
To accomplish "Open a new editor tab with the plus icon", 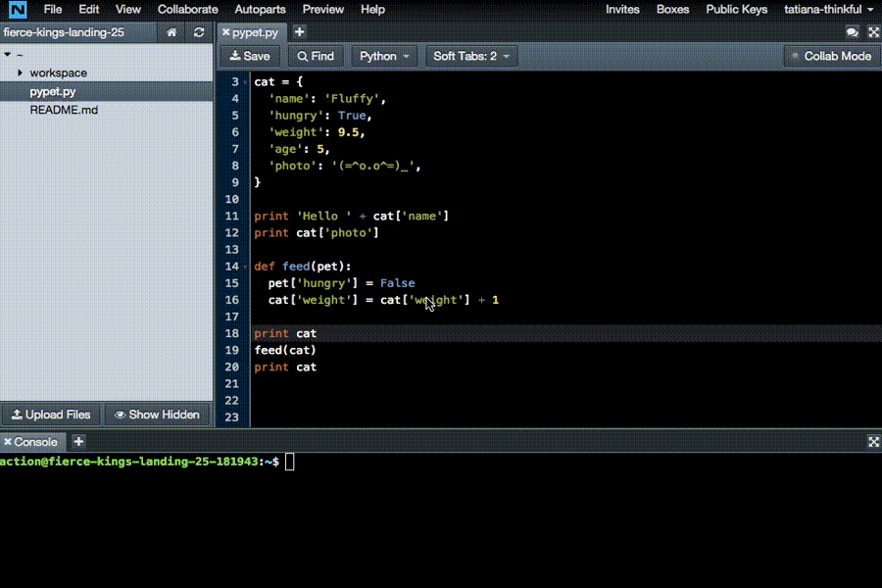I will coord(299,31).
